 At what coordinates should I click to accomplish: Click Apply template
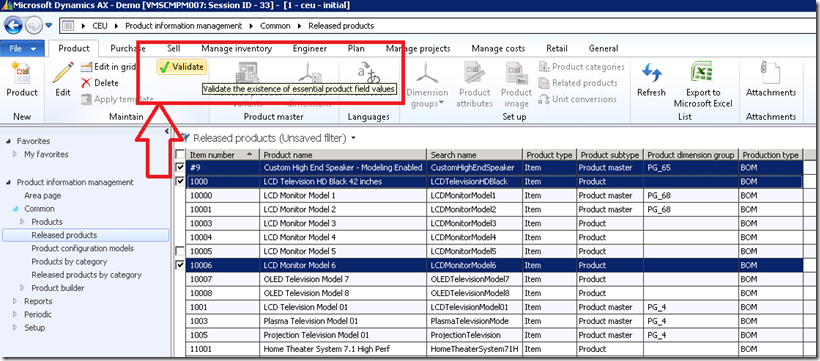pos(117,99)
